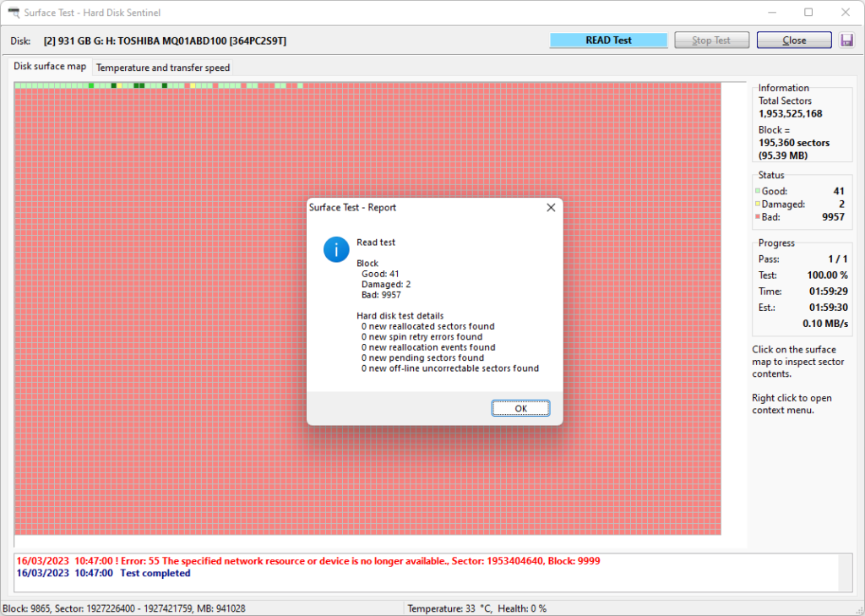Click the log panel vertical scrollbar
Image resolution: width=865 pixels, height=616 pixels.
pyautogui.click(x=845, y=572)
